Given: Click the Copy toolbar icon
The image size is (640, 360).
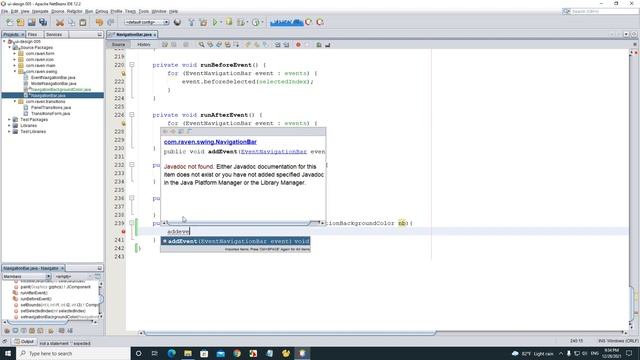Looking at the screenshot, I should [x=71, y=22].
